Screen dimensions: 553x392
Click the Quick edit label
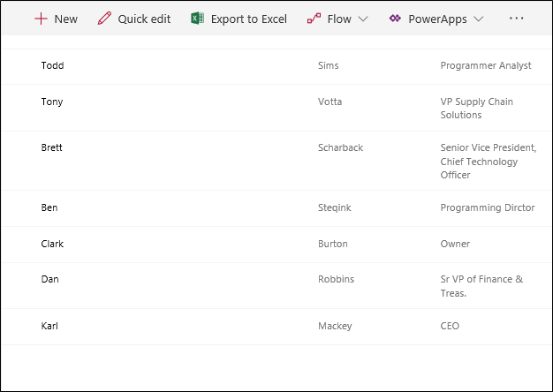click(144, 19)
